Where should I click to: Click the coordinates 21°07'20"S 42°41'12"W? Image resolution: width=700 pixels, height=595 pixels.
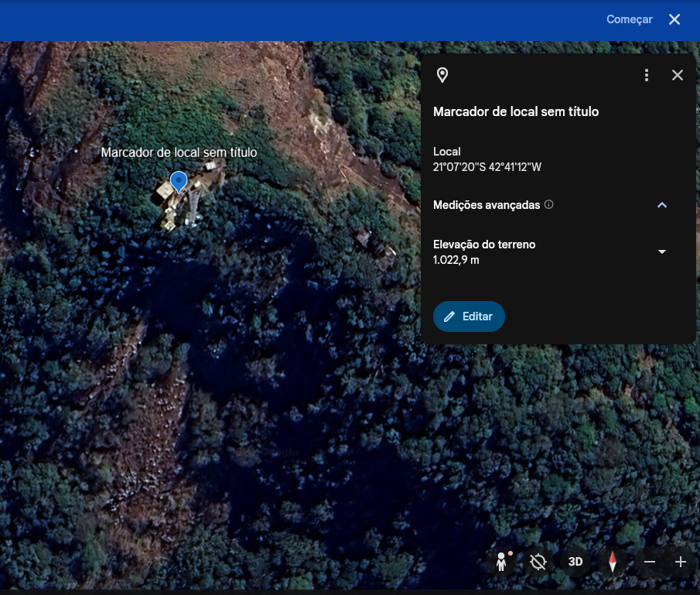[x=487, y=166]
